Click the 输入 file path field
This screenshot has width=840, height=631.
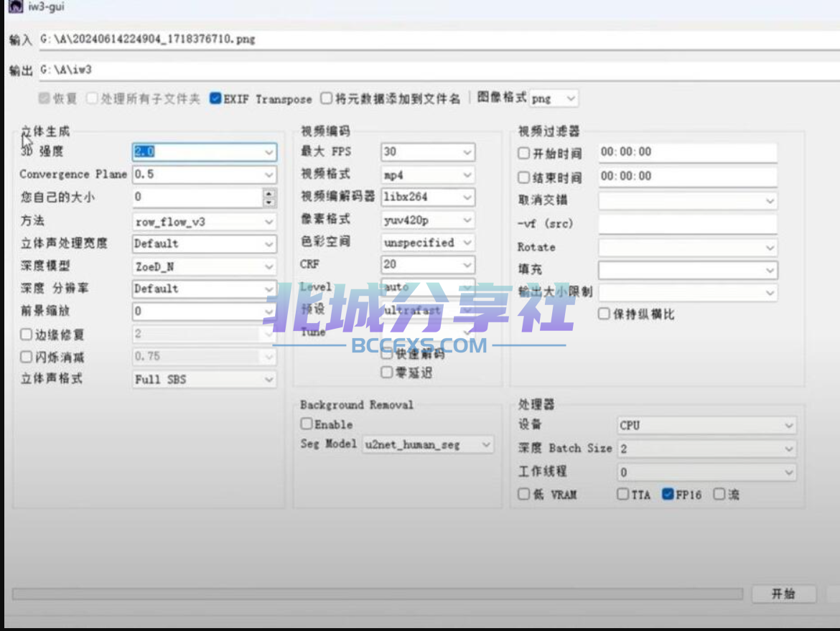[x=431, y=39]
